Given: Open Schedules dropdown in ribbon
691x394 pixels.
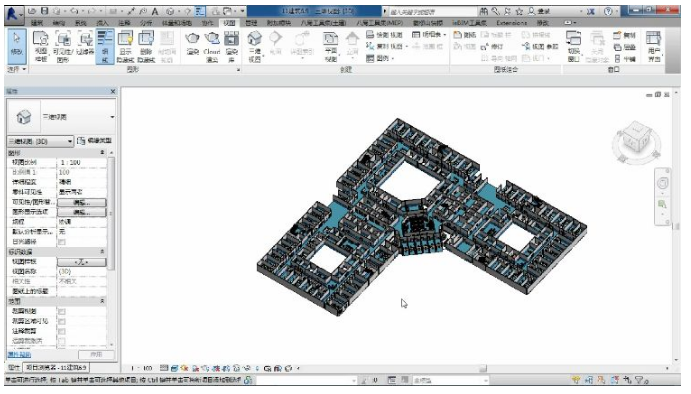Looking at the screenshot, I should point(429,34).
